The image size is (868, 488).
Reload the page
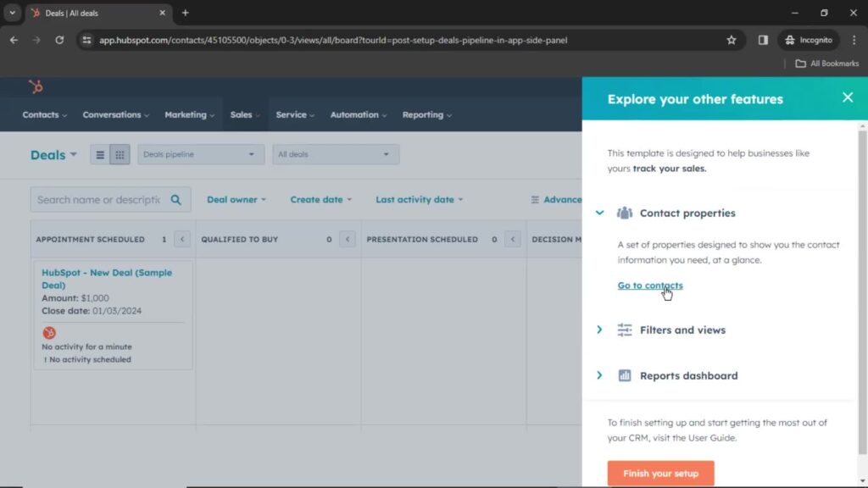point(59,40)
